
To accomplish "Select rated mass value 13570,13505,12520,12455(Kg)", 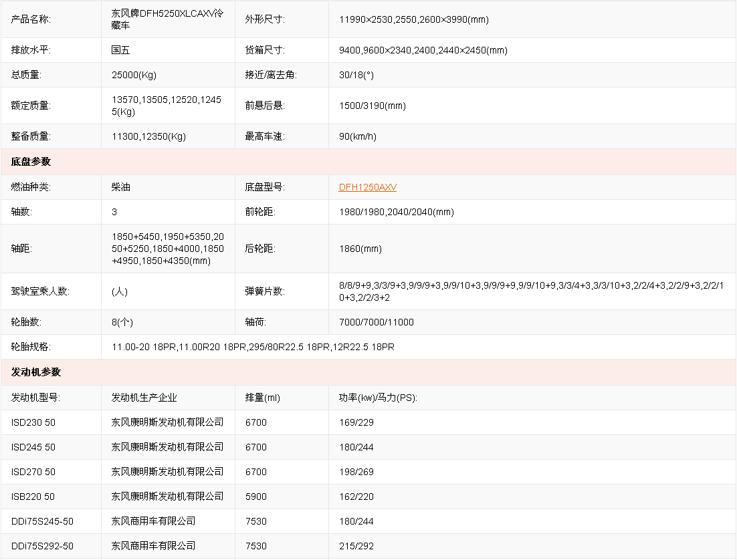I will [167, 105].
